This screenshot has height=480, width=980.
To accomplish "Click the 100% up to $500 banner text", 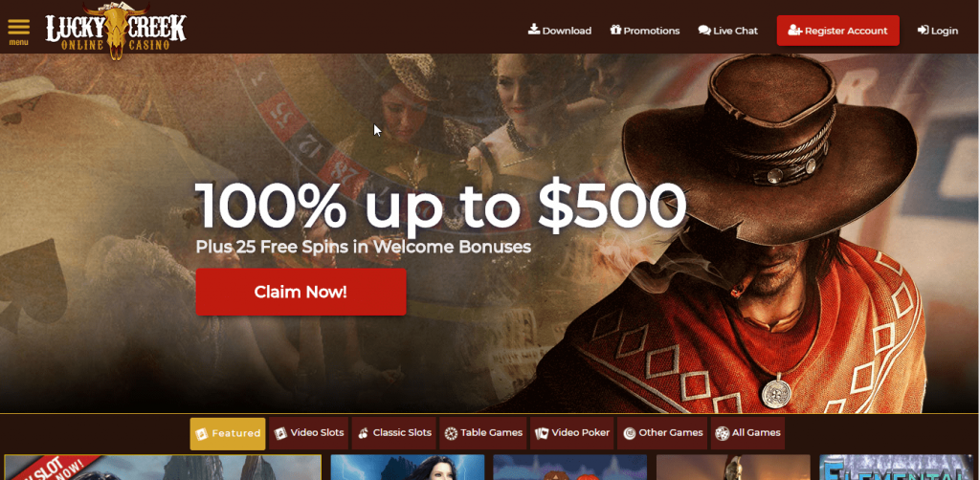I will pyautogui.click(x=440, y=206).
